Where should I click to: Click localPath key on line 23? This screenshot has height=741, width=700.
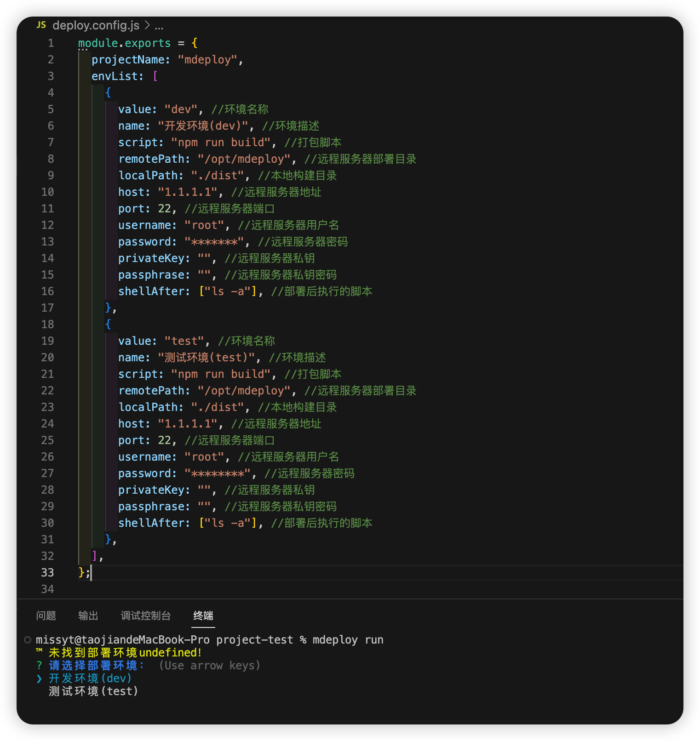[x=148, y=407]
